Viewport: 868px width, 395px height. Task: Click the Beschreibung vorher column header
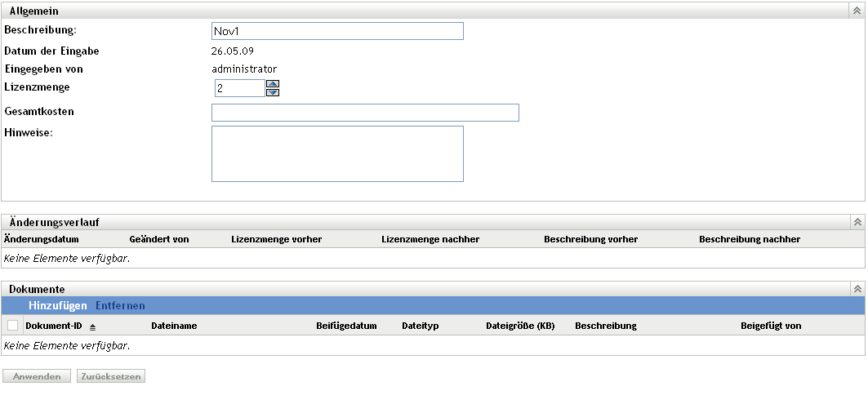590,240
